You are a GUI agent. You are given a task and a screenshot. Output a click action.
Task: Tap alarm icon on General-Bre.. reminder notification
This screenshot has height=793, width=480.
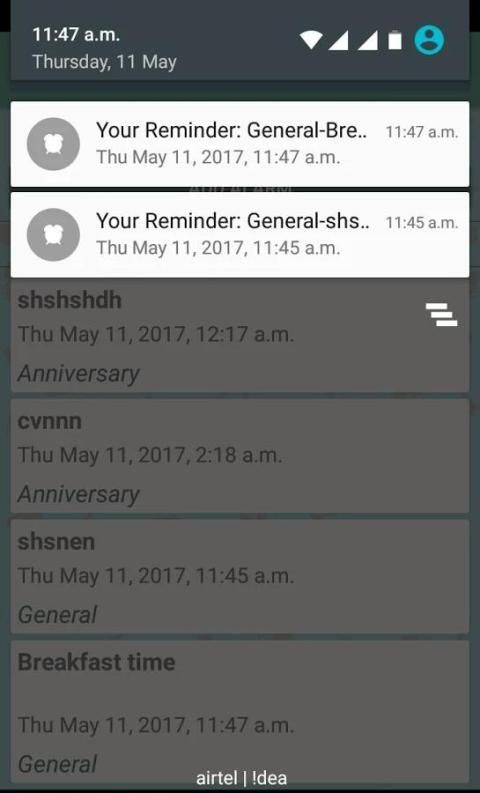tap(53, 144)
